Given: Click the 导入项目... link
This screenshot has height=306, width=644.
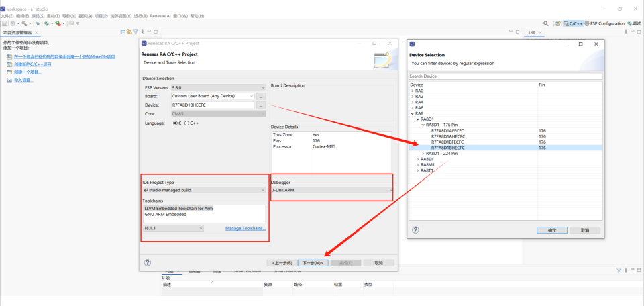Looking at the screenshot, I should tap(23, 80).
